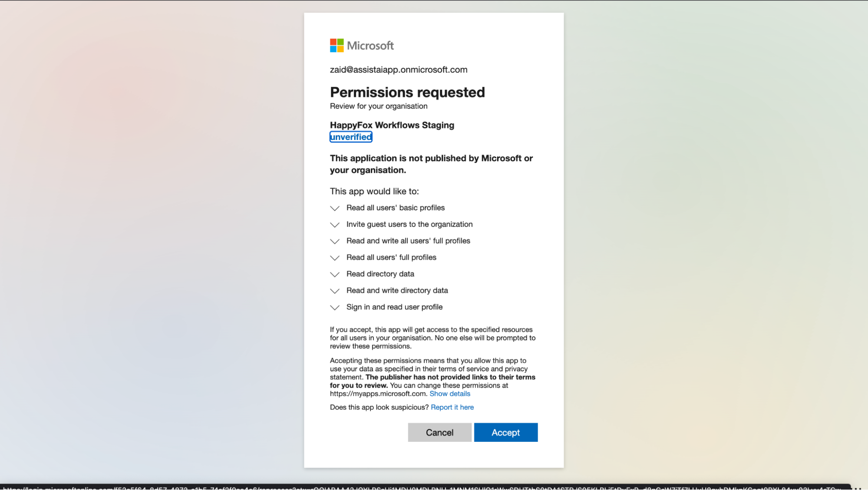868x490 pixels.
Task: Click the 'not published by Microsoft' warning text
Action: click(431, 164)
